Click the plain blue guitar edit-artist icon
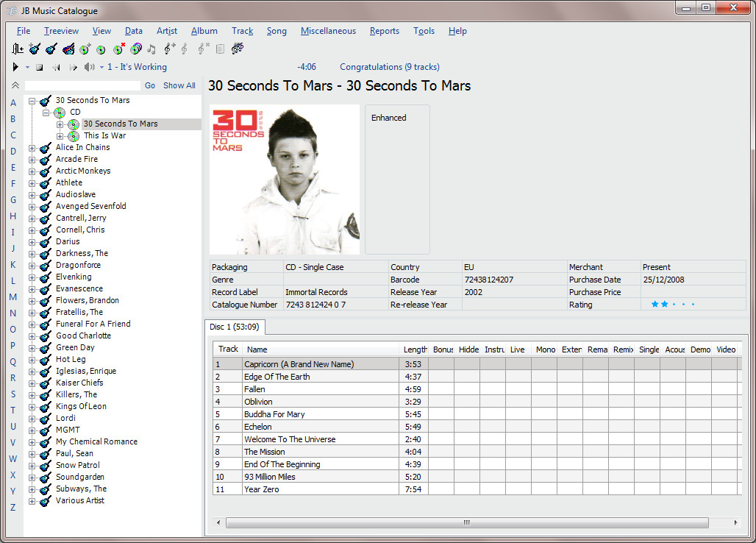The width and height of the screenshot is (756, 543). point(51,49)
